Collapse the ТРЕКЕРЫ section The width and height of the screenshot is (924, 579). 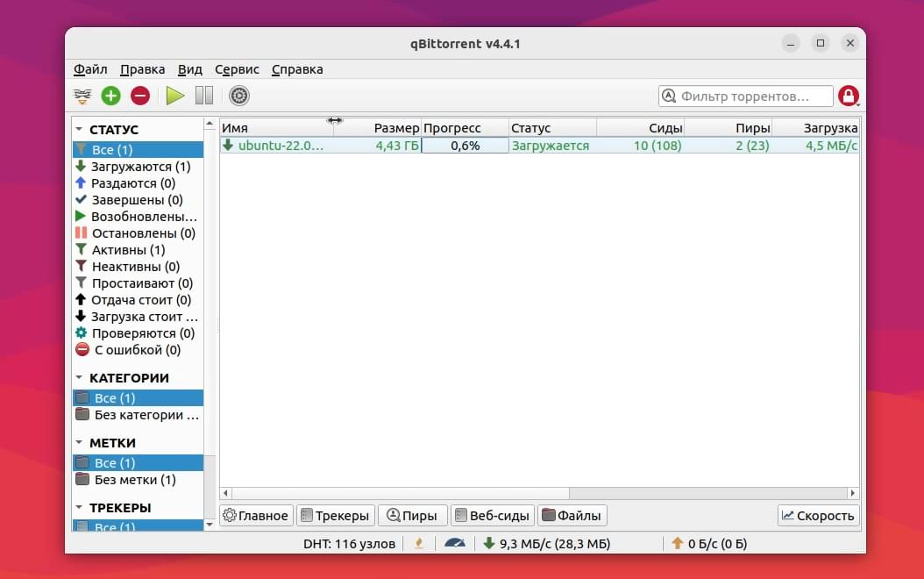(x=79, y=507)
